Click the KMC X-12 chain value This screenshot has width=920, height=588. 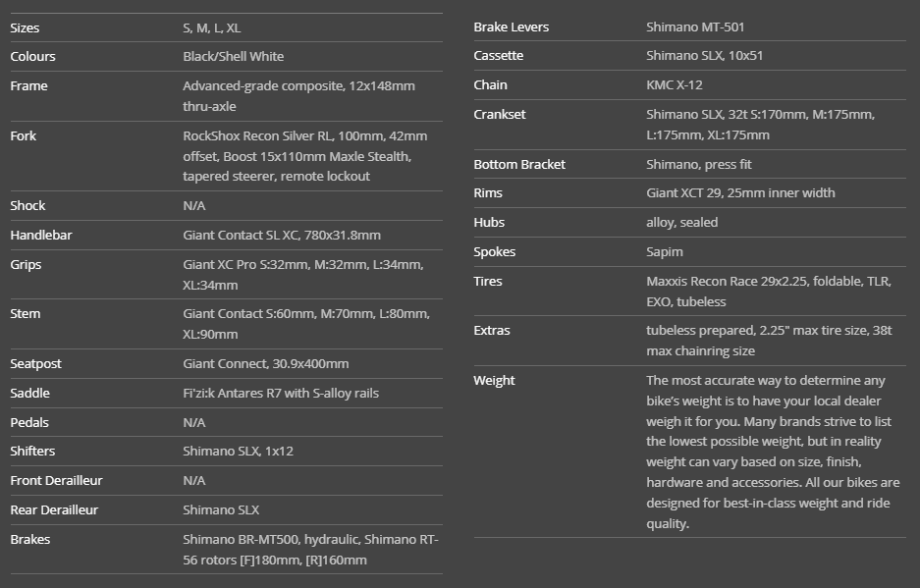(674, 85)
